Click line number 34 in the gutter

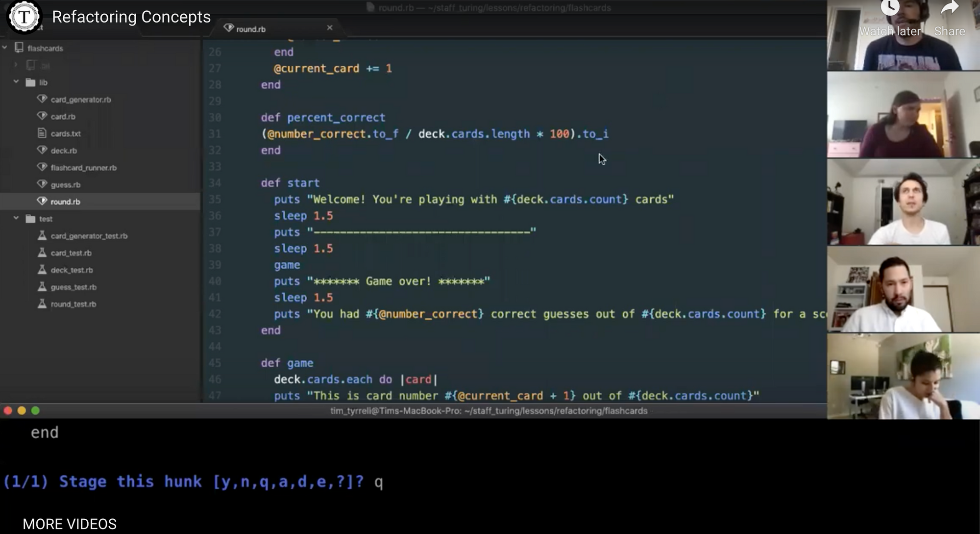[x=215, y=183]
